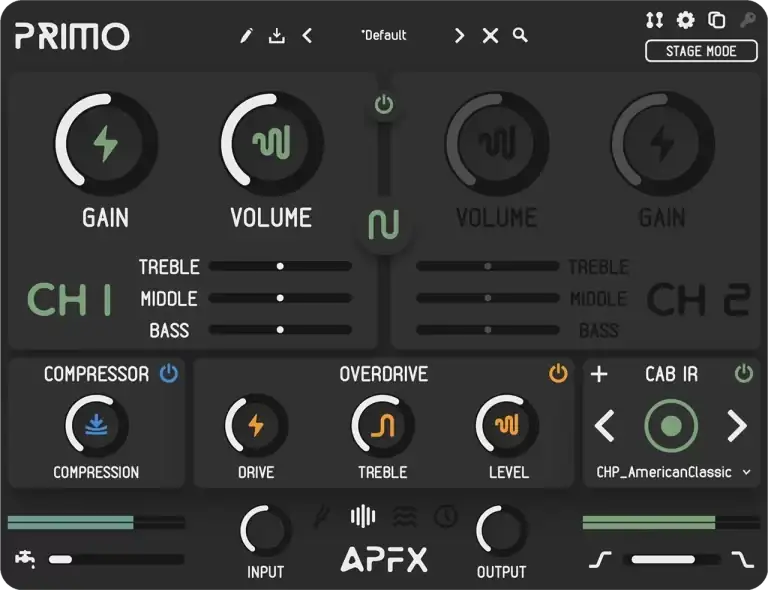Add a cab IR with plus icon
768x590 pixels.
(x=599, y=374)
